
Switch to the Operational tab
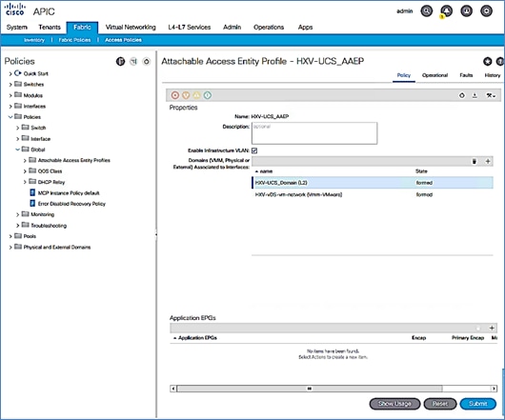coord(434,75)
